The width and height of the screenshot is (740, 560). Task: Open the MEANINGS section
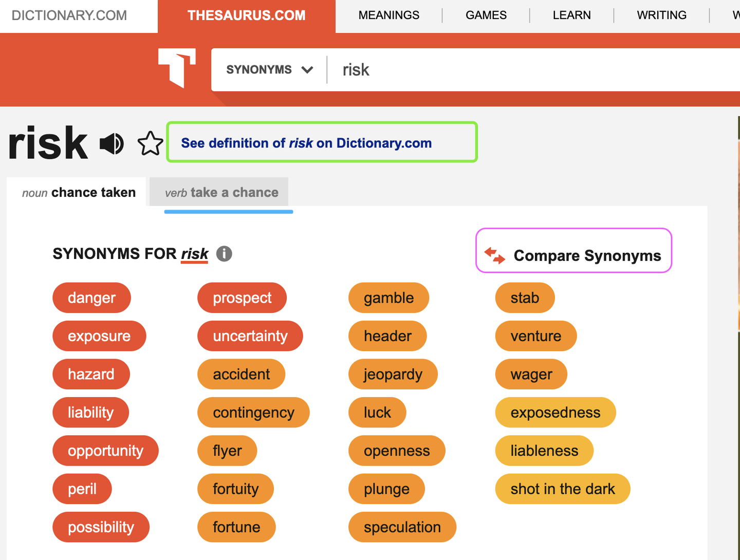pos(388,15)
